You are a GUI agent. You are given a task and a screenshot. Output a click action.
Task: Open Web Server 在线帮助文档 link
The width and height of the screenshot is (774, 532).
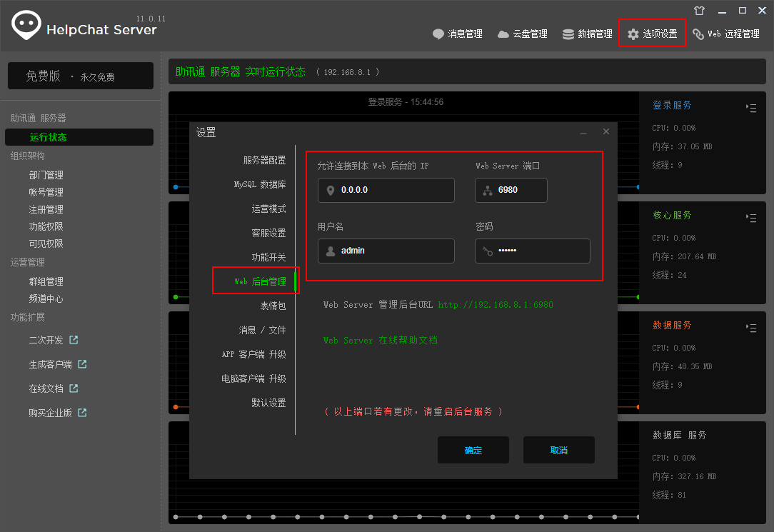point(380,340)
